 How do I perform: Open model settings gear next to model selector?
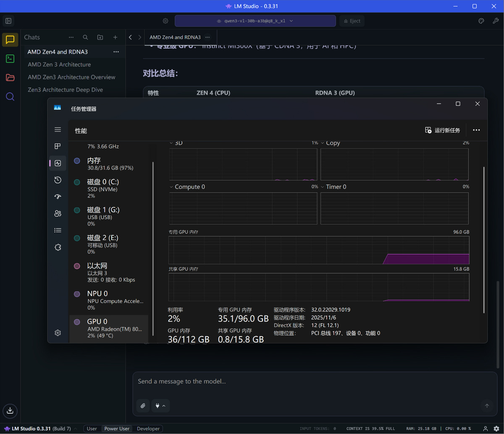coord(165,21)
